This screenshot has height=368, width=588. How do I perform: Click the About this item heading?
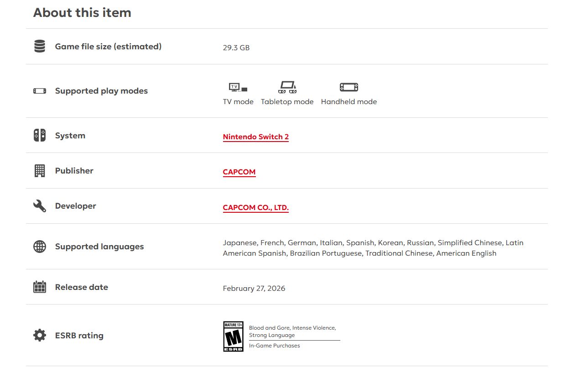(82, 13)
